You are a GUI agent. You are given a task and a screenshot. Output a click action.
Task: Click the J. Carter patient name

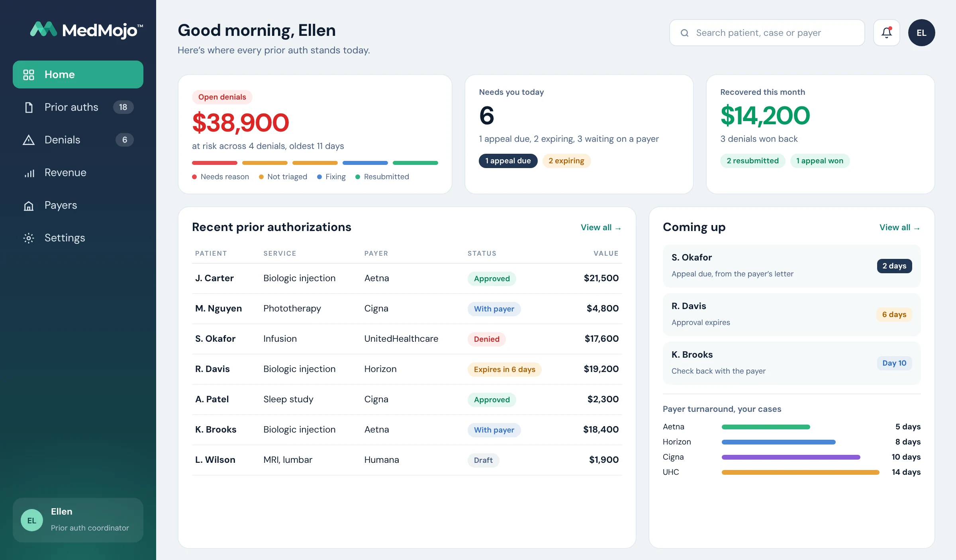pyautogui.click(x=214, y=278)
